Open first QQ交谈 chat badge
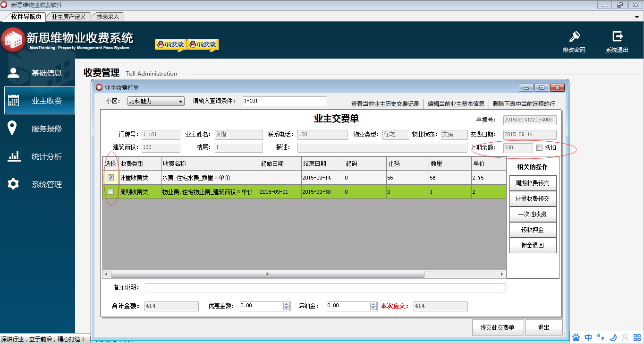The image size is (644, 344). click(x=170, y=44)
